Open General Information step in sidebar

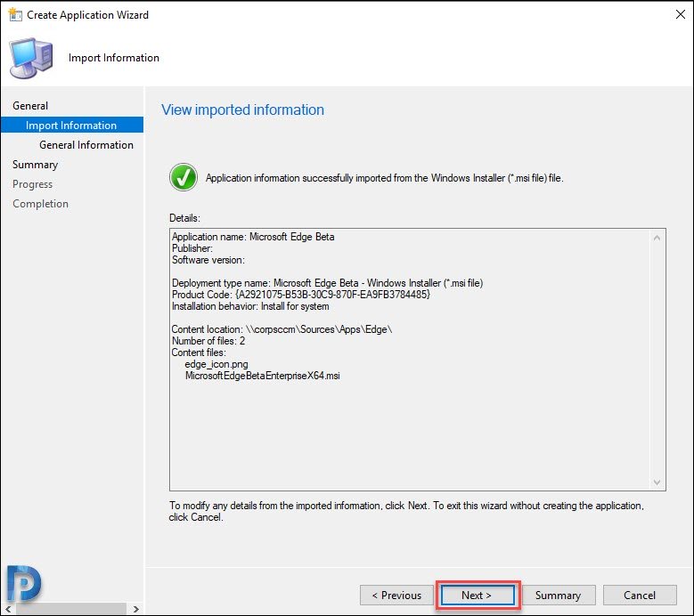pyautogui.click(x=86, y=145)
